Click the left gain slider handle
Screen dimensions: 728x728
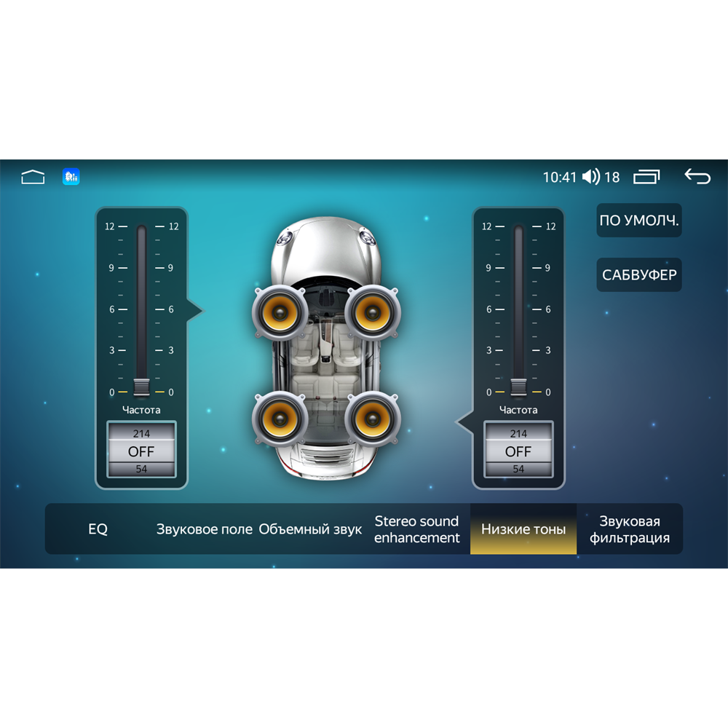141,387
